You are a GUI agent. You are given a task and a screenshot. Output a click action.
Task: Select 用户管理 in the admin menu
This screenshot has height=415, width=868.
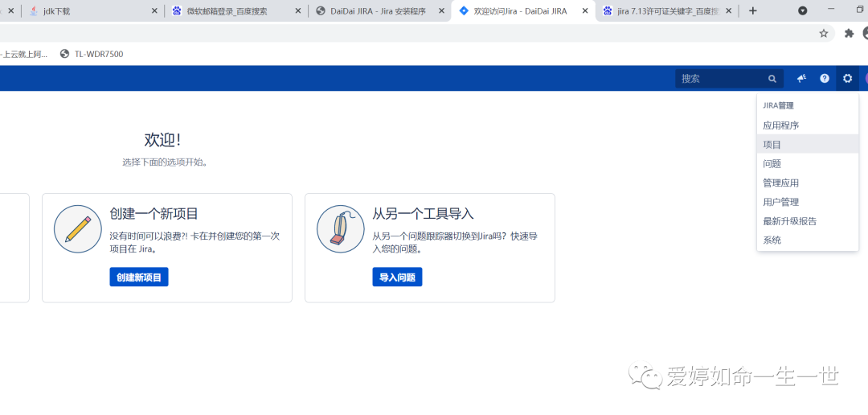(808, 202)
